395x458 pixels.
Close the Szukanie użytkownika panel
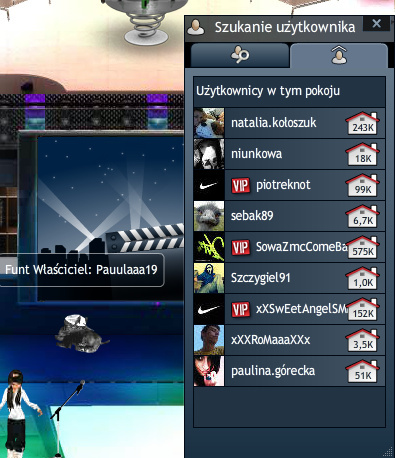pos(376,24)
